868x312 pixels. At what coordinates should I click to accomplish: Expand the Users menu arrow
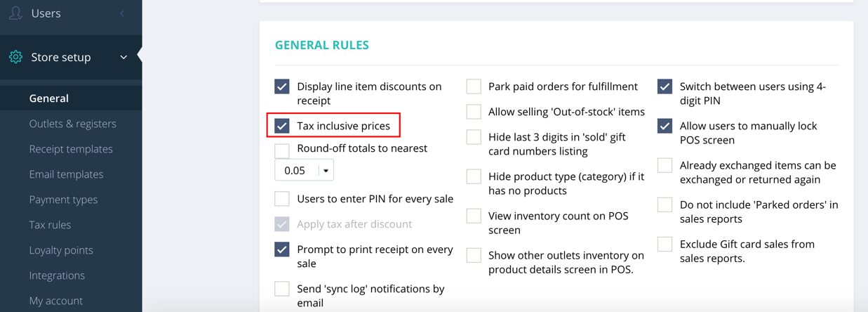pos(122,13)
